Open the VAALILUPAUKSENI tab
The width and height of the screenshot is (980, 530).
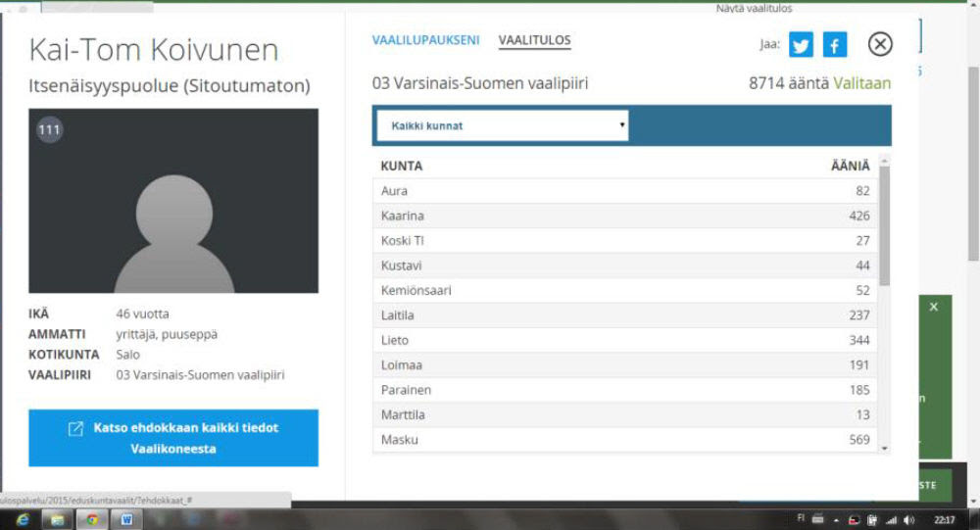pyautogui.click(x=425, y=40)
